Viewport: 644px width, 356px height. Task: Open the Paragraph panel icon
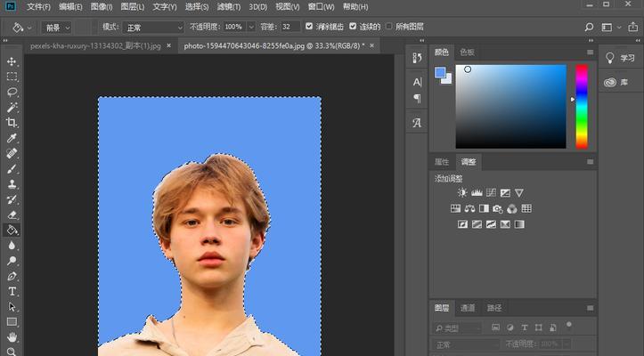pyautogui.click(x=417, y=99)
